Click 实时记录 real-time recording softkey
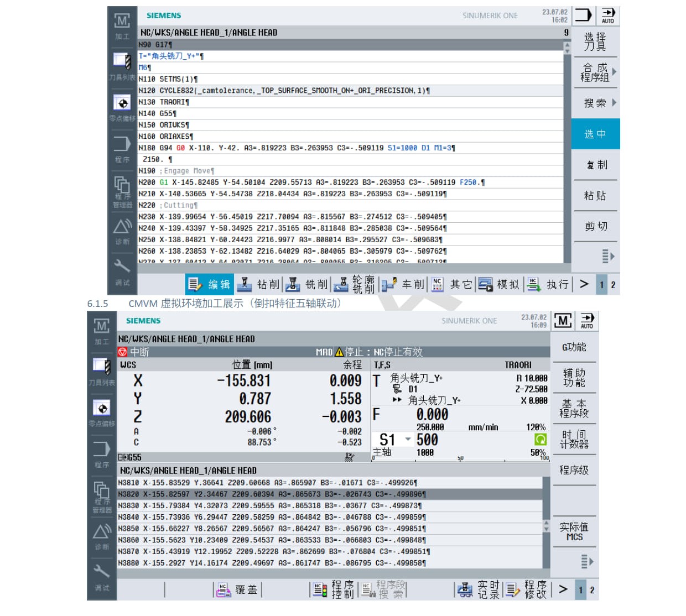The height and width of the screenshot is (616, 686). click(x=479, y=590)
